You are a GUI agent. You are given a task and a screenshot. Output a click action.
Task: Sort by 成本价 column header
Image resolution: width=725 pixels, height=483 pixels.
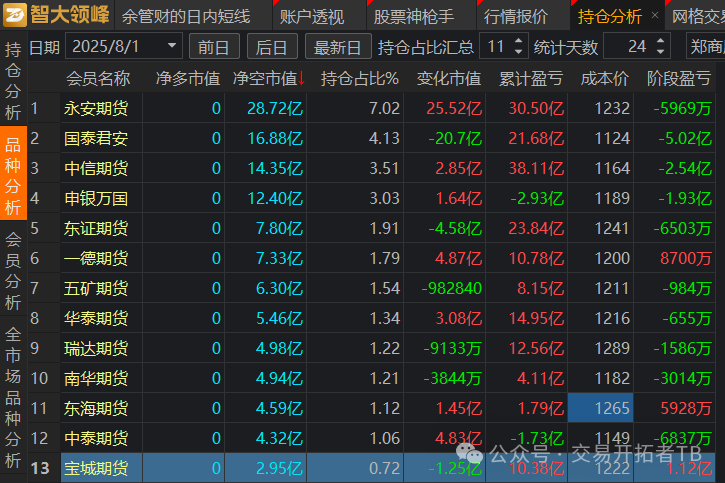pyautogui.click(x=604, y=79)
